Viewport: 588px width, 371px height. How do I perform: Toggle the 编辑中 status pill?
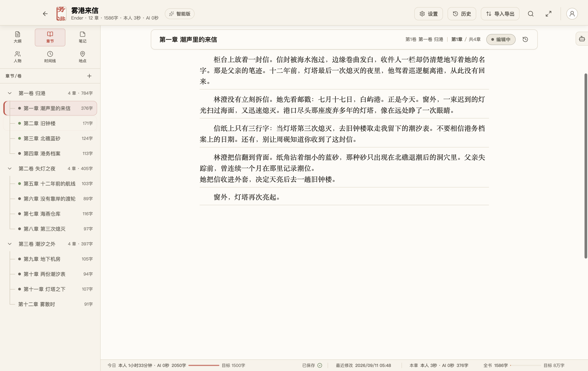[x=501, y=39]
